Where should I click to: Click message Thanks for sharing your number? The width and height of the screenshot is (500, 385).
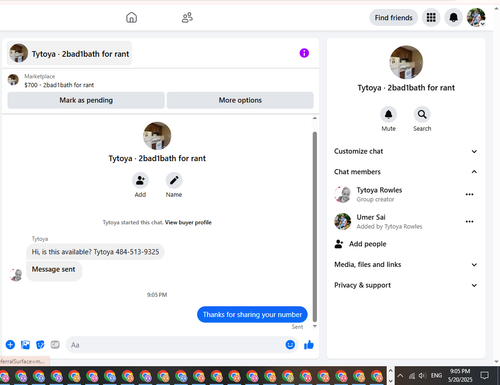(252, 315)
